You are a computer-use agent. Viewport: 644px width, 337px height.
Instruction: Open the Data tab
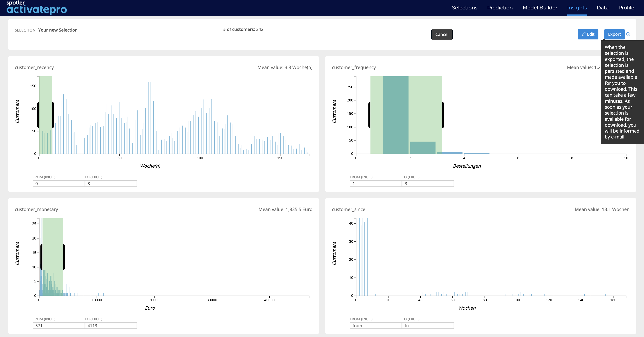tap(603, 8)
